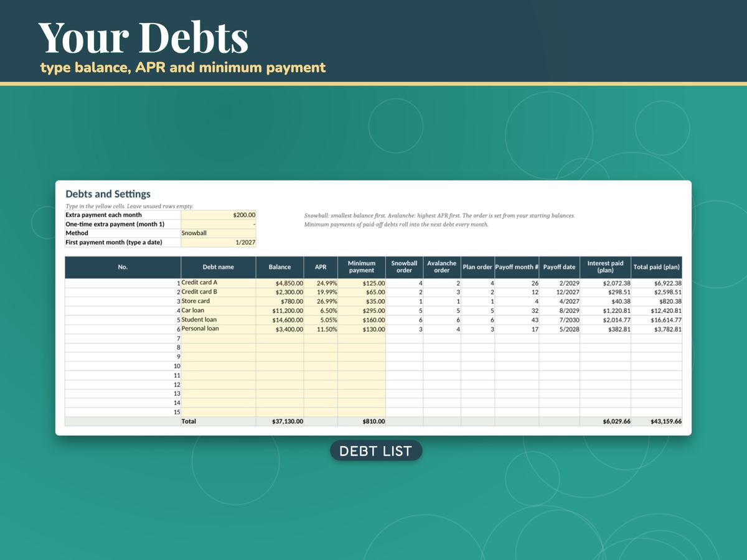Screen dimensions: 747x560
Task: Click the $6,029.66 total interest cell
Action: tap(605, 421)
